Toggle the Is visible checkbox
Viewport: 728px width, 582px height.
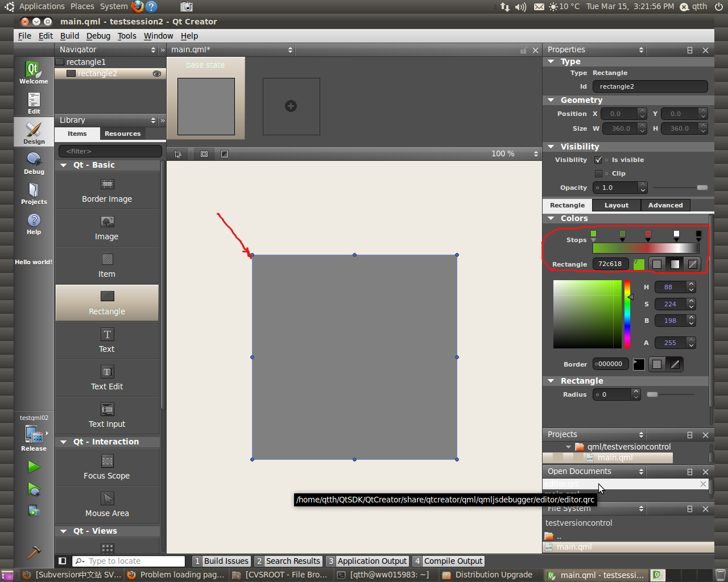(598, 160)
